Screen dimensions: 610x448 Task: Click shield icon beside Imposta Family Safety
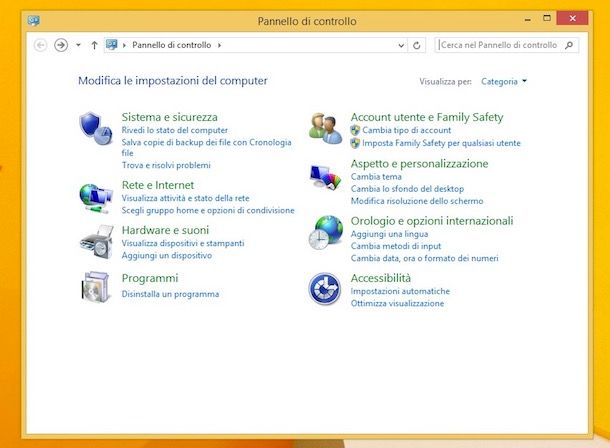click(x=355, y=143)
